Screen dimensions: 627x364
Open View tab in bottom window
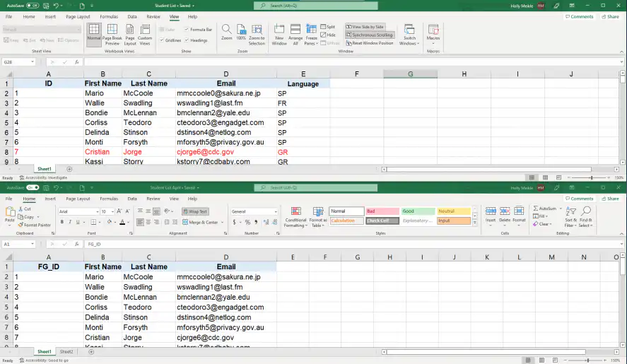coord(174,199)
